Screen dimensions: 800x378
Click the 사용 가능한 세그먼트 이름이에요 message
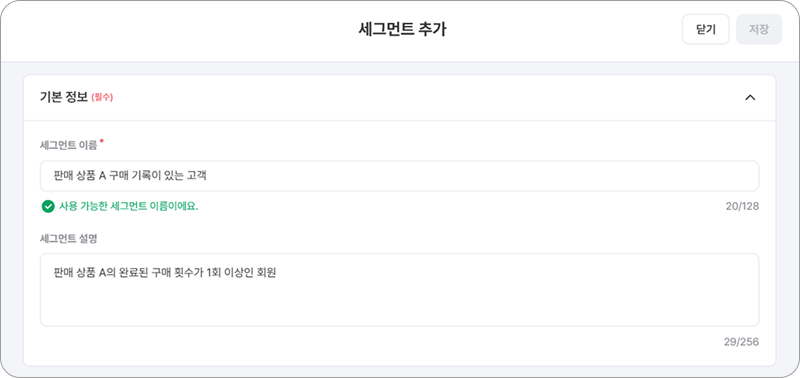(129, 207)
